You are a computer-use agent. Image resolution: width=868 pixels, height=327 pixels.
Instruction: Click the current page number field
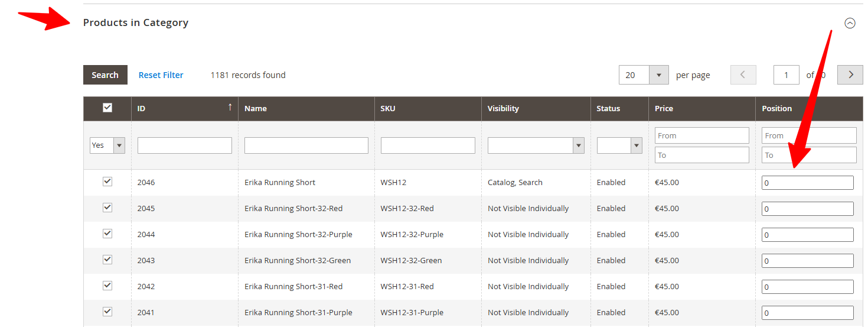click(786, 75)
